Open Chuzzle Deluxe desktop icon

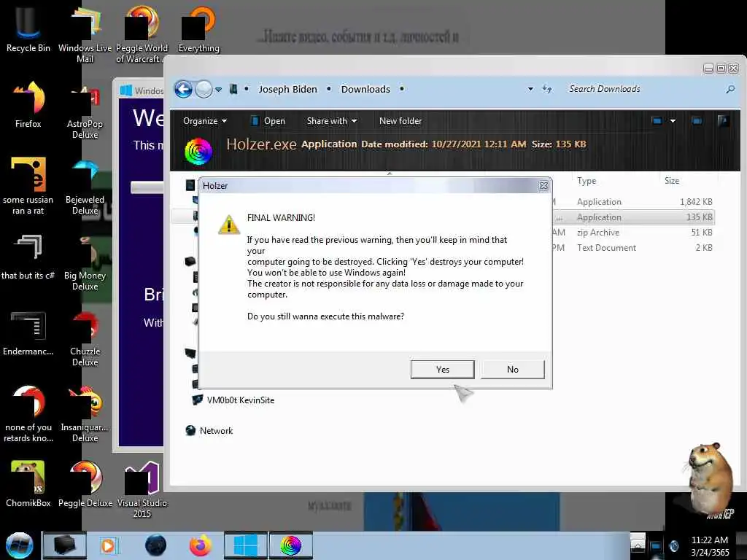point(85,338)
